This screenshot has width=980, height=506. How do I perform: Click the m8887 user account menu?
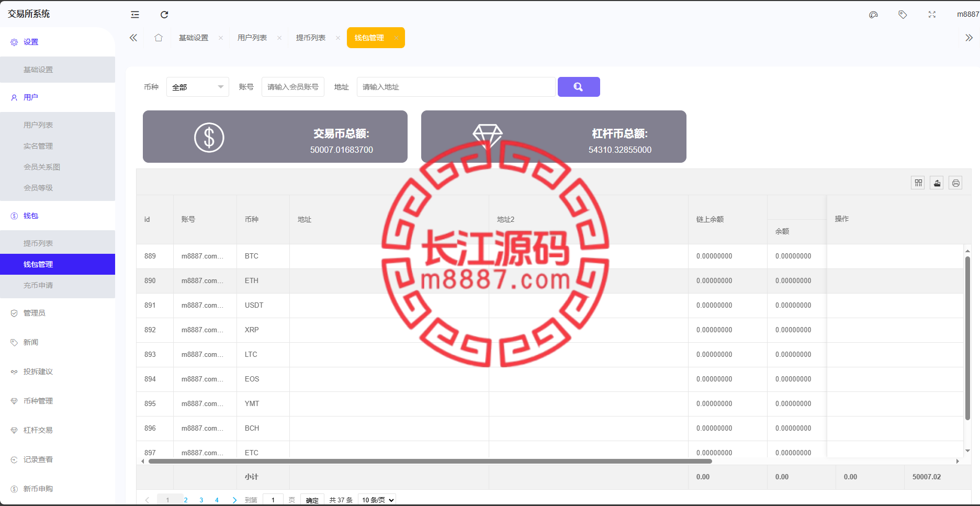[967, 15]
